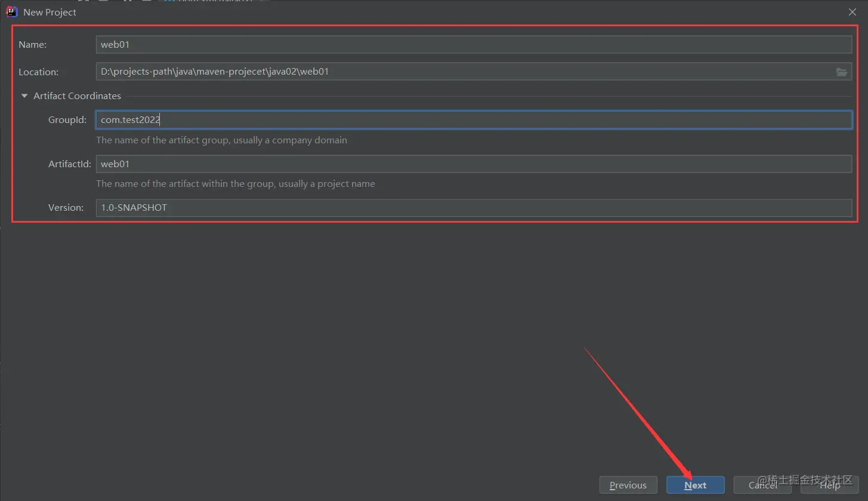
Task: Click hint text 'usually a project name'
Action: pyautogui.click(x=327, y=184)
